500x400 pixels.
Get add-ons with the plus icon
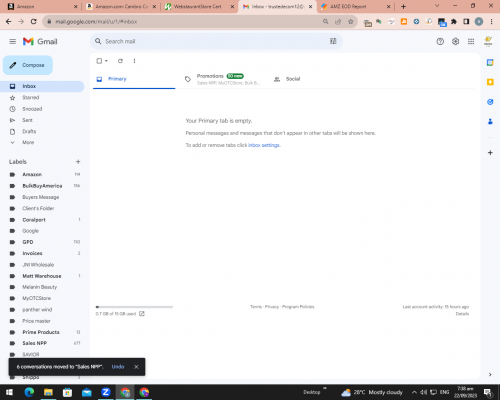tap(490, 153)
